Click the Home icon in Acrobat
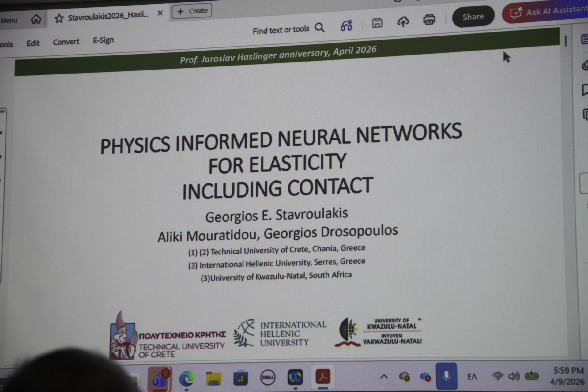The width and height of the screenshot is (588, 392). click(x=36, y=19)
